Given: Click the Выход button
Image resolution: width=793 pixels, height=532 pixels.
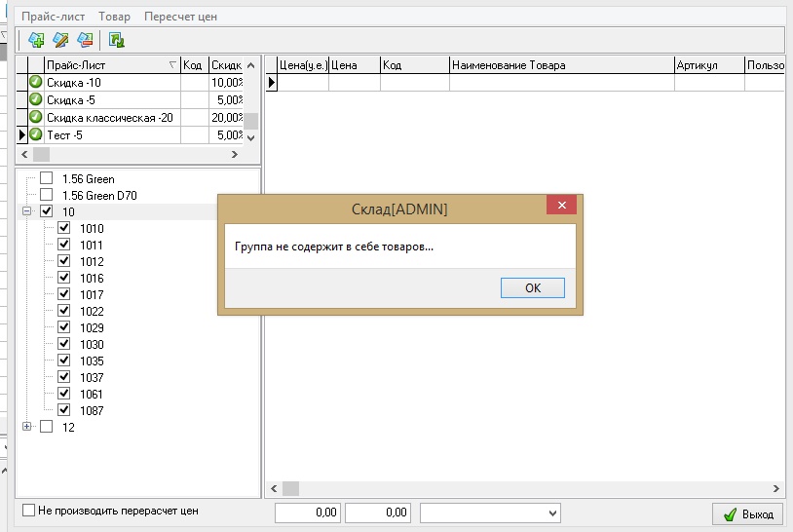Looking at the screenshot, I should (x=748, y=513).
